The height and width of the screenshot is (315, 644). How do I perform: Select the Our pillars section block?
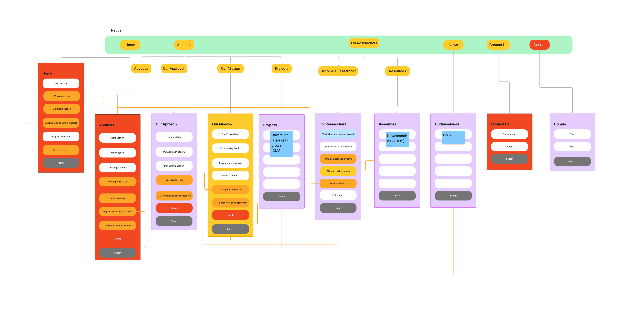pos(62,109)
